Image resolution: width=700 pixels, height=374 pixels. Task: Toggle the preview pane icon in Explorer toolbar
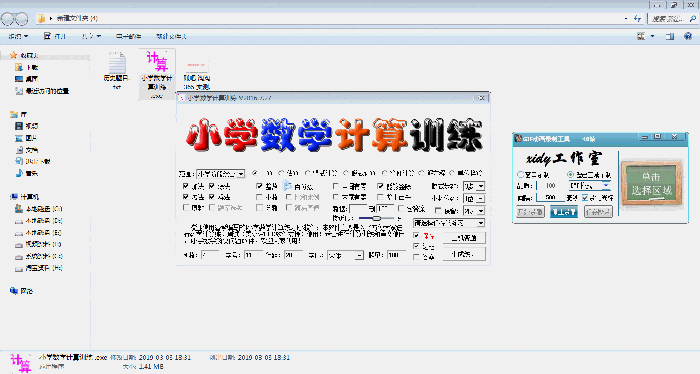tap(670, 36)
